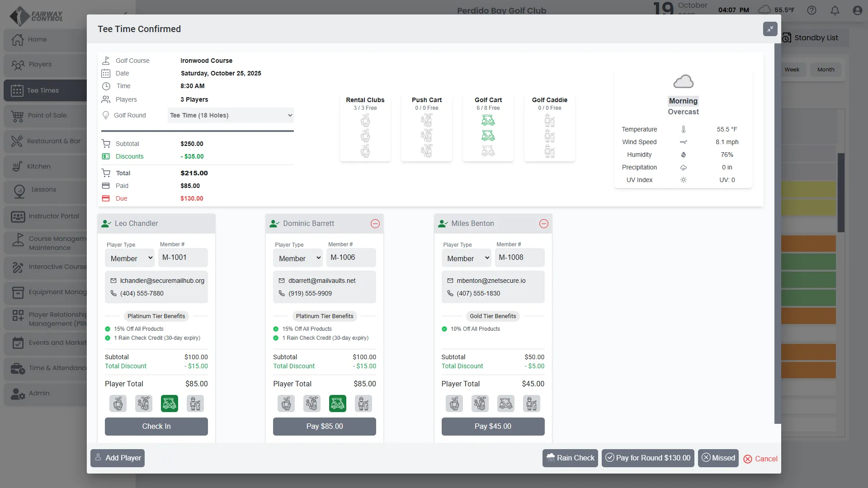Open notifications bell icon
Viewport: 868px width, 488px height.
(x=835, y=10)
